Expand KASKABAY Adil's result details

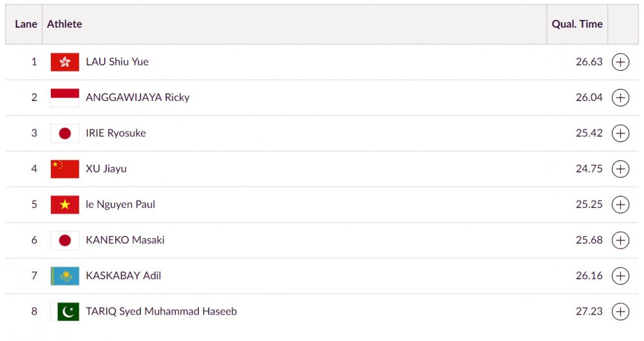coord(620,276)
